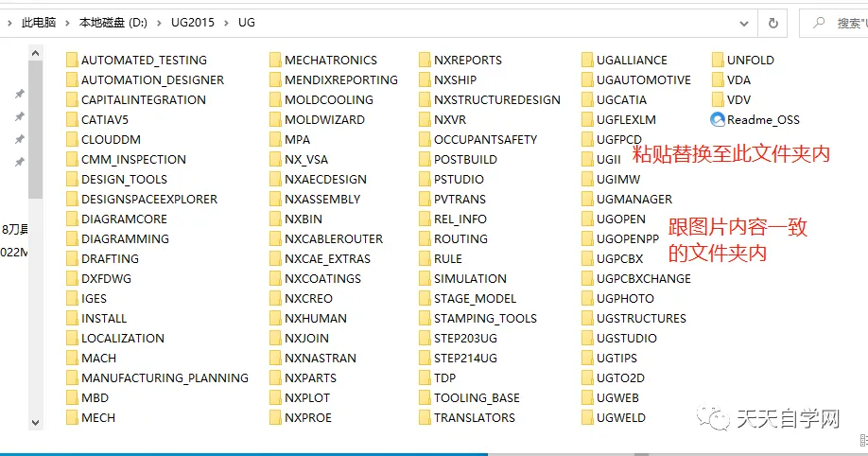The width and height of the screenshot is (868, 456).
Task: Click UG in the breadcrumb path
Action: (x=247, y=23)
